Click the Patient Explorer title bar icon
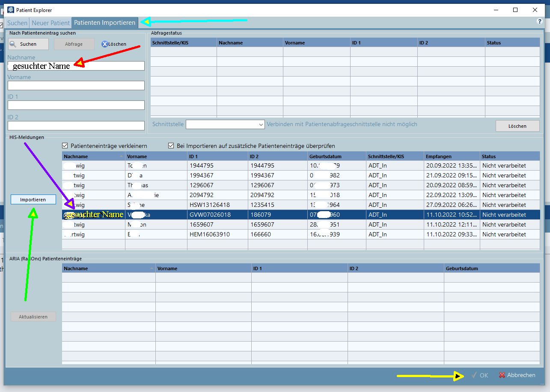550x392 pixels. (x=11, y=9)
